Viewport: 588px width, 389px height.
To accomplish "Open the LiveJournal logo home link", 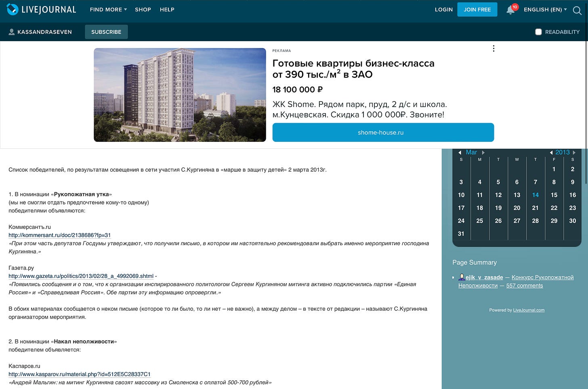I will tap(41, 9).
